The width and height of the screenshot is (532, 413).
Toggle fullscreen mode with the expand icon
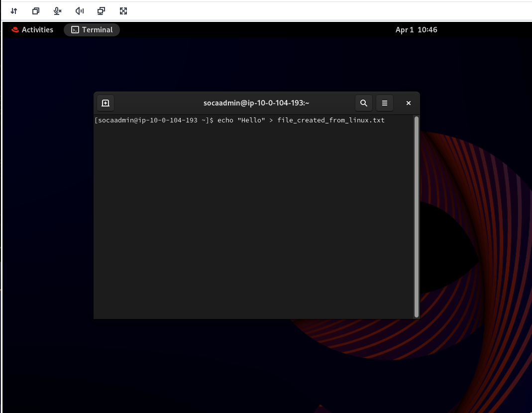click(x=123, y=11)
